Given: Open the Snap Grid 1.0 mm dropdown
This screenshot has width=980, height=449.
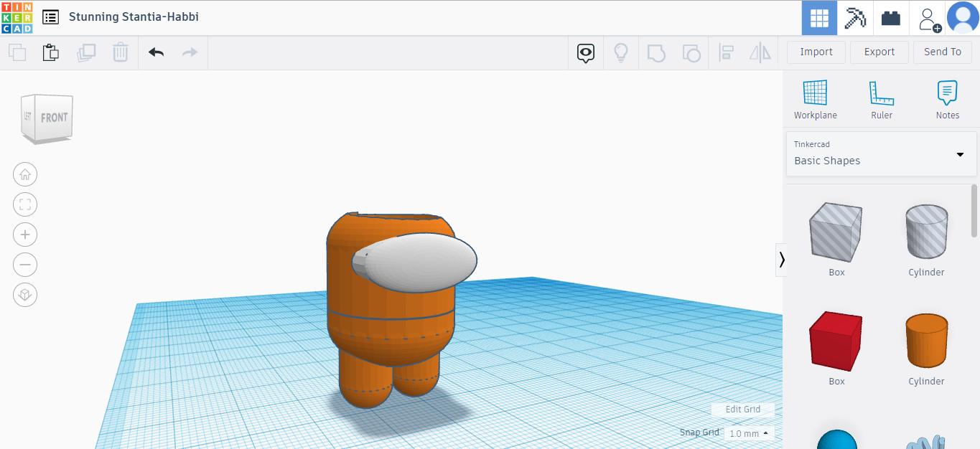Looking at the screenshot, I should (749, 433).
